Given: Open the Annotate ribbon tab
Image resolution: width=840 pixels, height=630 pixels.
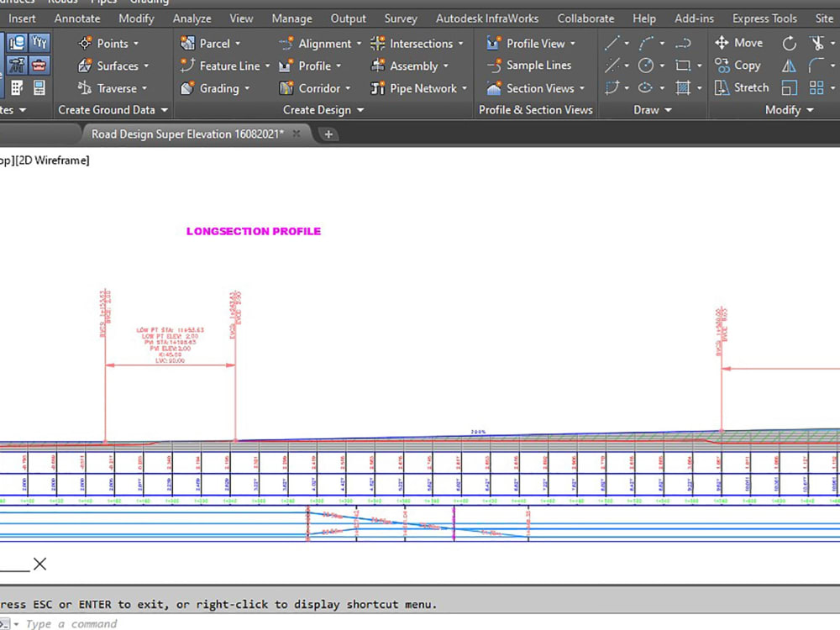Looking at the screenshot, I should [x=77, y=18].
